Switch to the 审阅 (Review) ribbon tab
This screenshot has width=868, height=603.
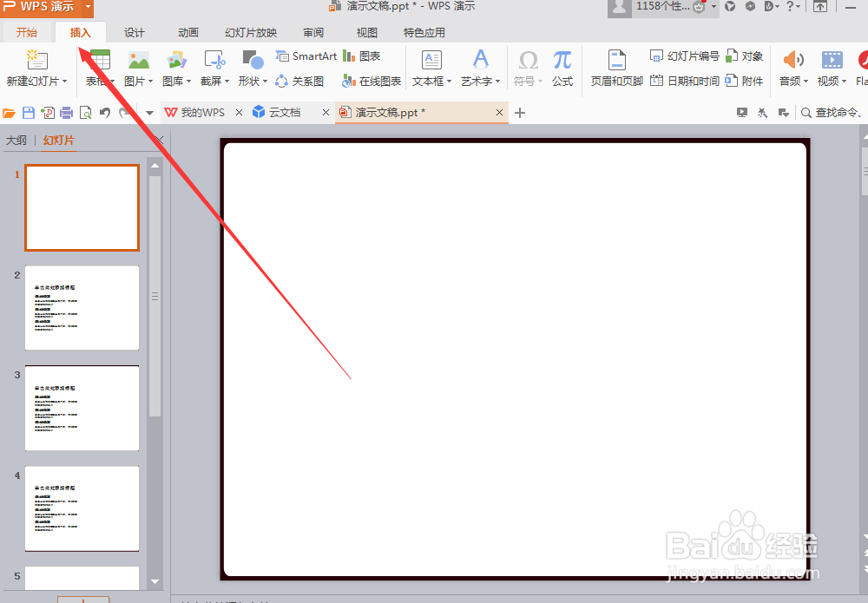(x=313, y=32)
